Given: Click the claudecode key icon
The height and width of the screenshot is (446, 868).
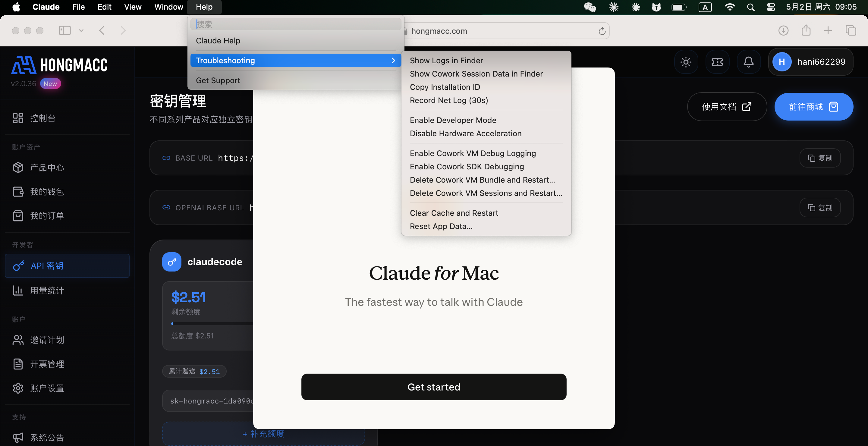Looking at the screenshot, I should pyautogui.click(x=171, y=262).
